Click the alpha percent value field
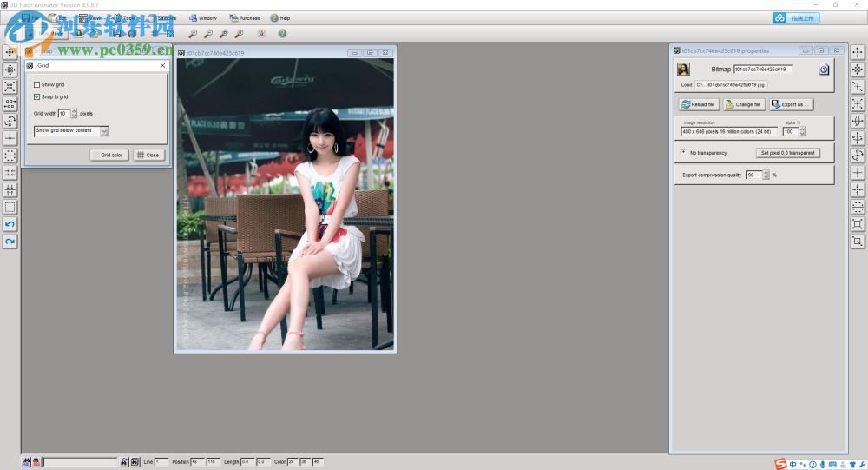 coord(790,132)
